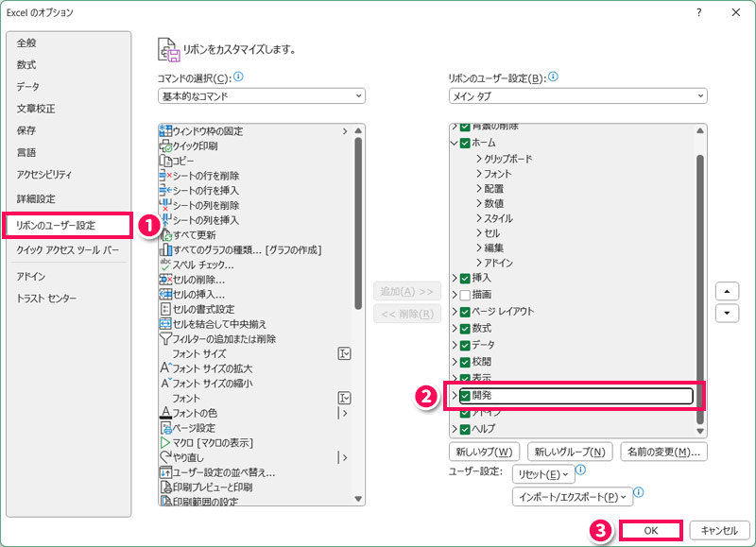756x547 pixels.
Task: Select the コピー command icon
Action: [x=165, y=161]
